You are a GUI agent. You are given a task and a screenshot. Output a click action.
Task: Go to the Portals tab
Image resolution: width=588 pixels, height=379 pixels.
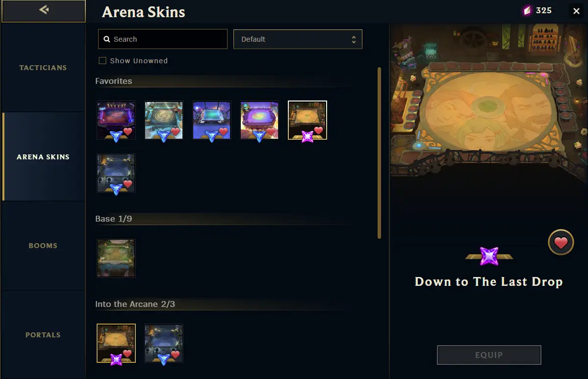[43, 335]
